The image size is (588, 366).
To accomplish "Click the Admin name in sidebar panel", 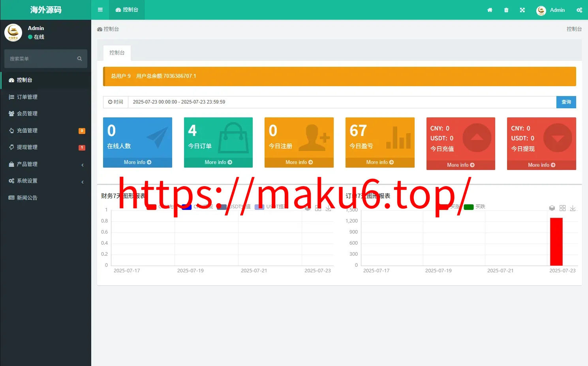I will 36,28.
